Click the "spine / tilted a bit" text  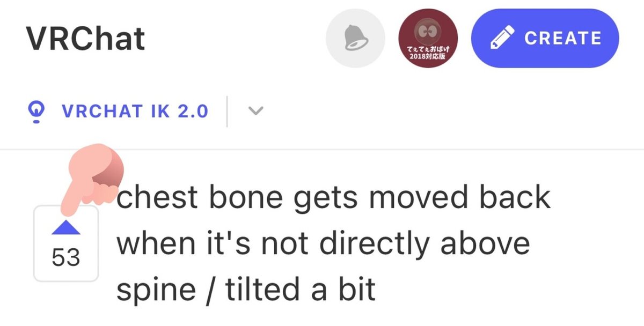tap(246, 290)
